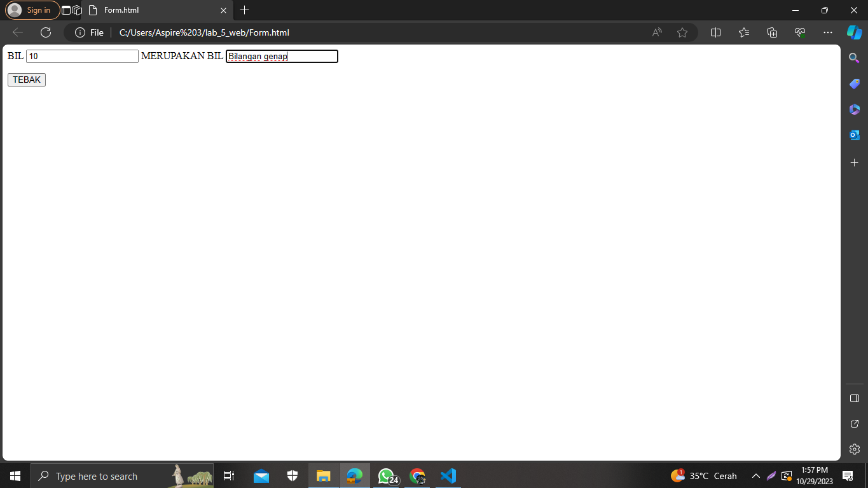Launch Visual Studio Code from the taskbar
Viewport: 868px width, 488px height.
point(448,475)
